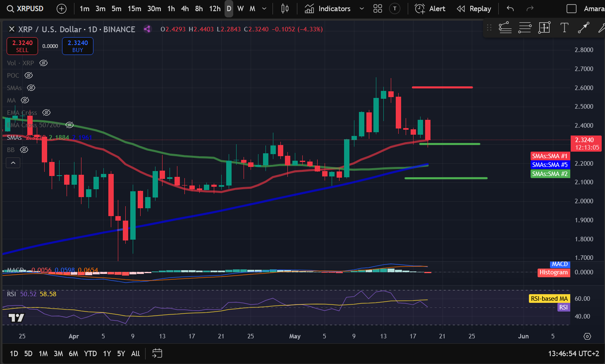
Task: Open chart settings gear on time axis
Action: (587, 336)
